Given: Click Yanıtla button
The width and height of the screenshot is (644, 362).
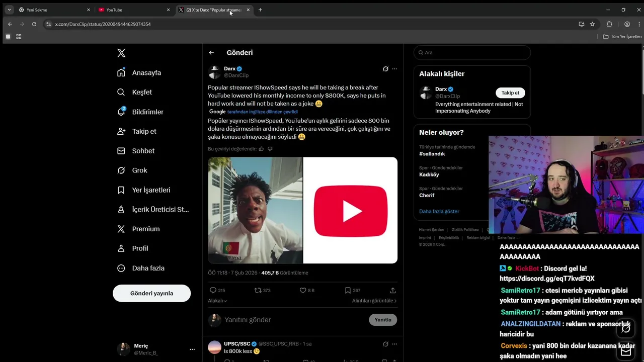Looking at the screenshot, I should tap(383, 320).
